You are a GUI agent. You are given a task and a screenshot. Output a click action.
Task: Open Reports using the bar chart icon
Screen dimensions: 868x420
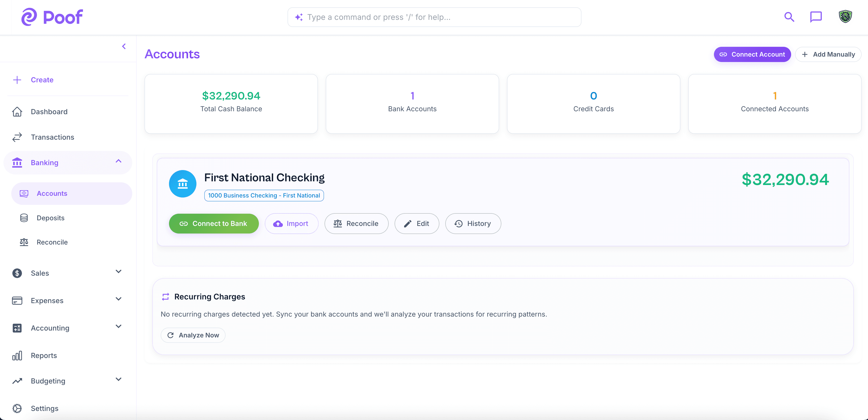coord(17,355)
